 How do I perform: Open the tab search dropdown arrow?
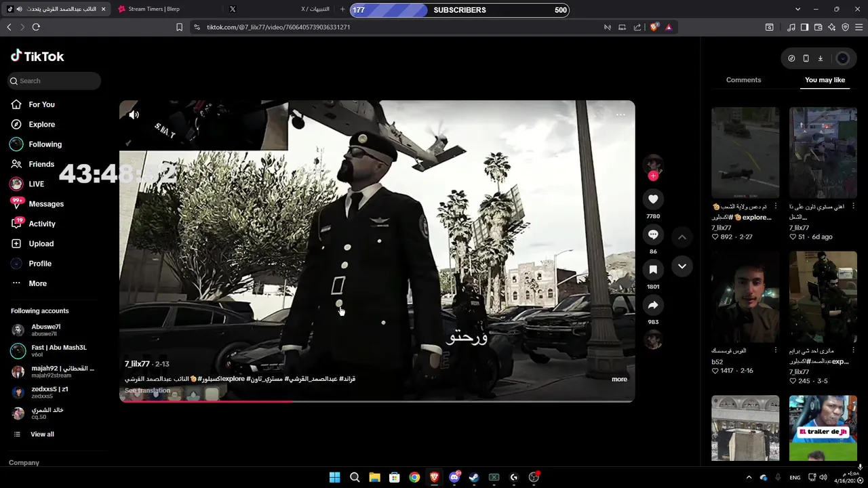click(x=797, y=9)
